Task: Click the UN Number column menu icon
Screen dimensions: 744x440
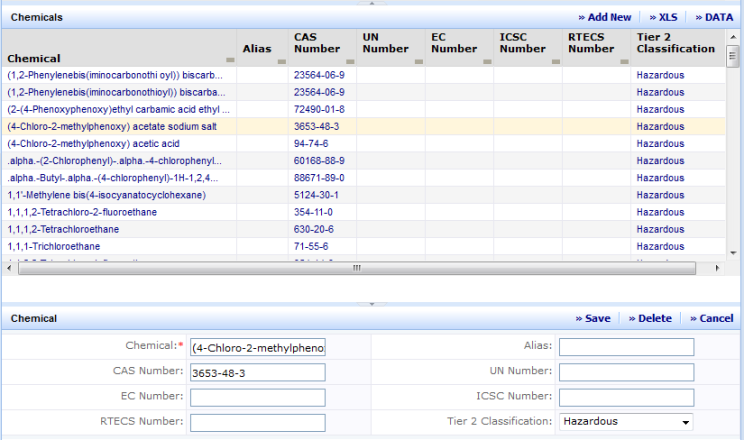Action: pos(418,60)
